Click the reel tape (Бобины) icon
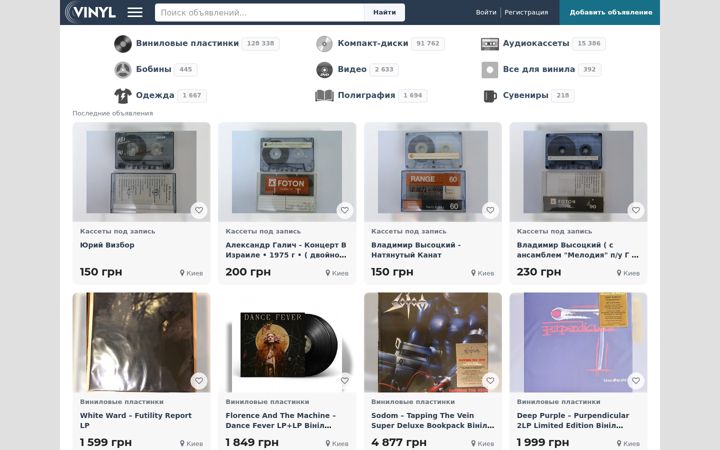720x450 pixels. tap(123, 70)
